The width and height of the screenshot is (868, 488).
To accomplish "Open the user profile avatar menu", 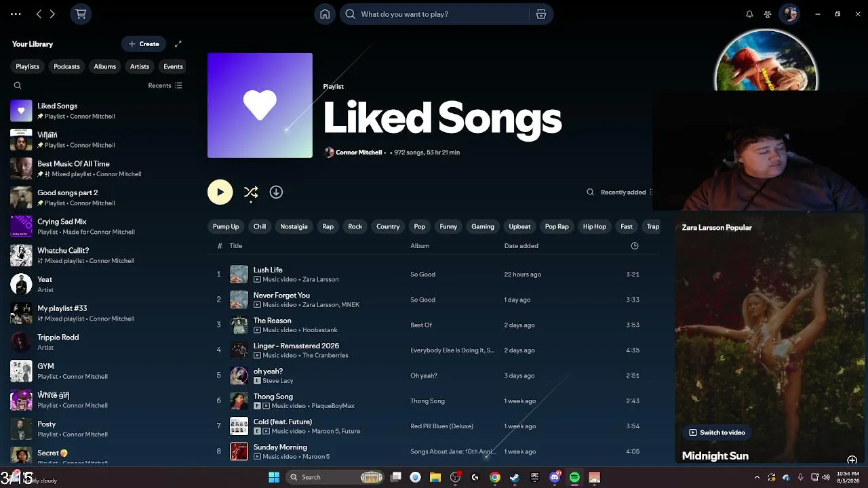I will pyautogui.click(x=789, y=14).
